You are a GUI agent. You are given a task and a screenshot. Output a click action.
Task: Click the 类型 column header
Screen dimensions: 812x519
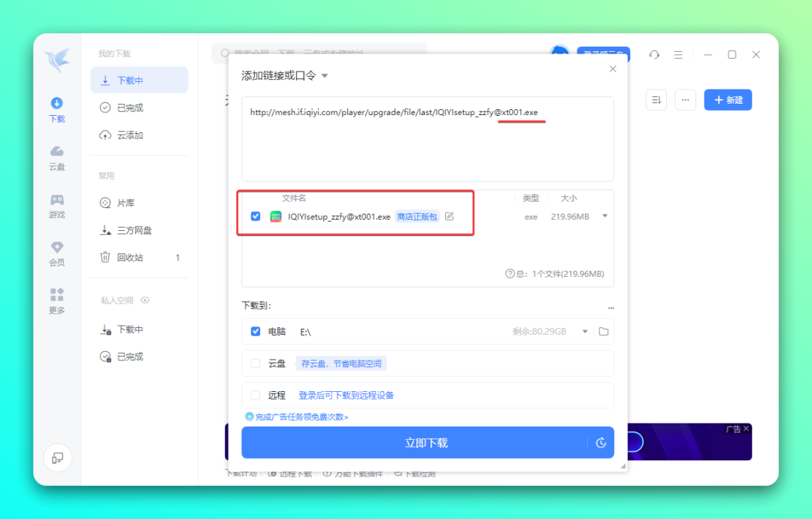pos(531,198)
